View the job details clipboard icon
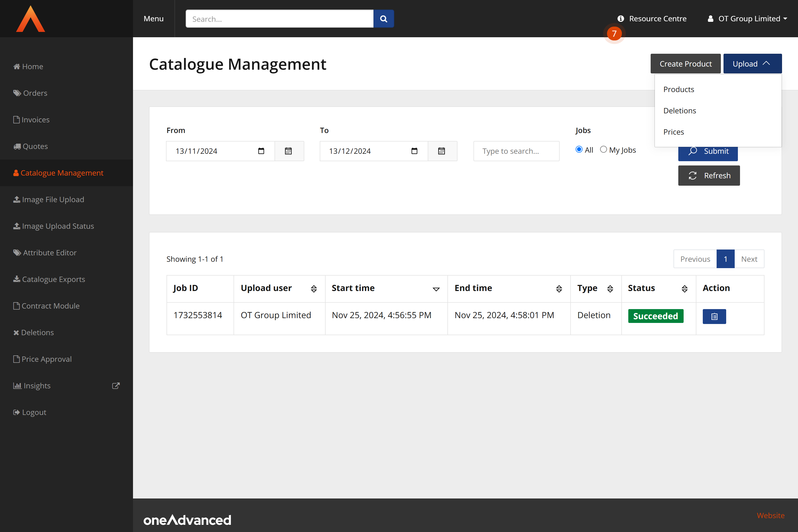Screen dimensions: 798x532 click(x=714, y=316)
